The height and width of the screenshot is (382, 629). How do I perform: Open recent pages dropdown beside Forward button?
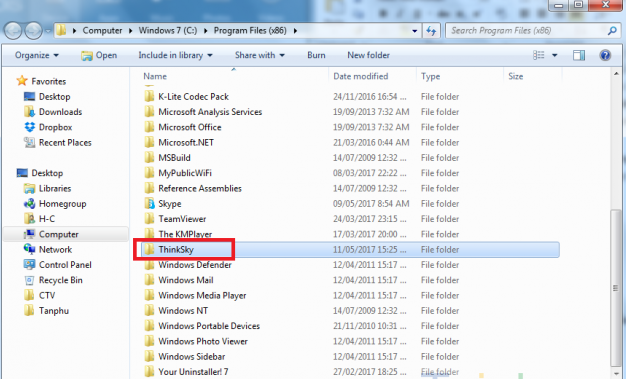[x=48, y=31]
